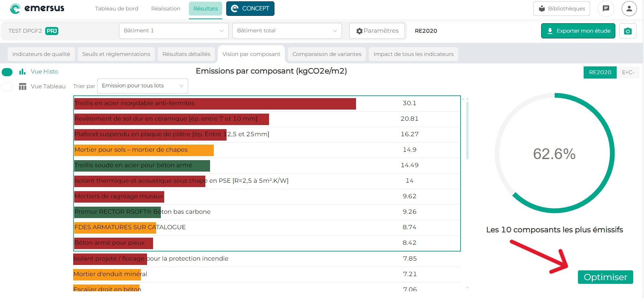Click the 30.1 emission value
Screen dimensions: 644x298
pos(409,103)
